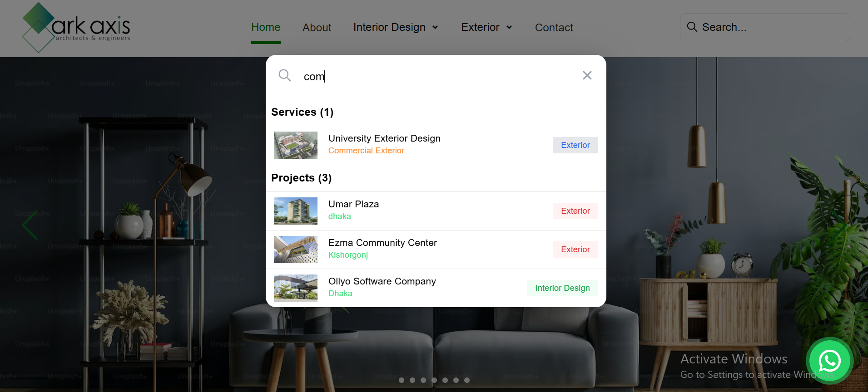Click the header search magnifier icon
The image size is (868, 392).
(x=692, y=27)
